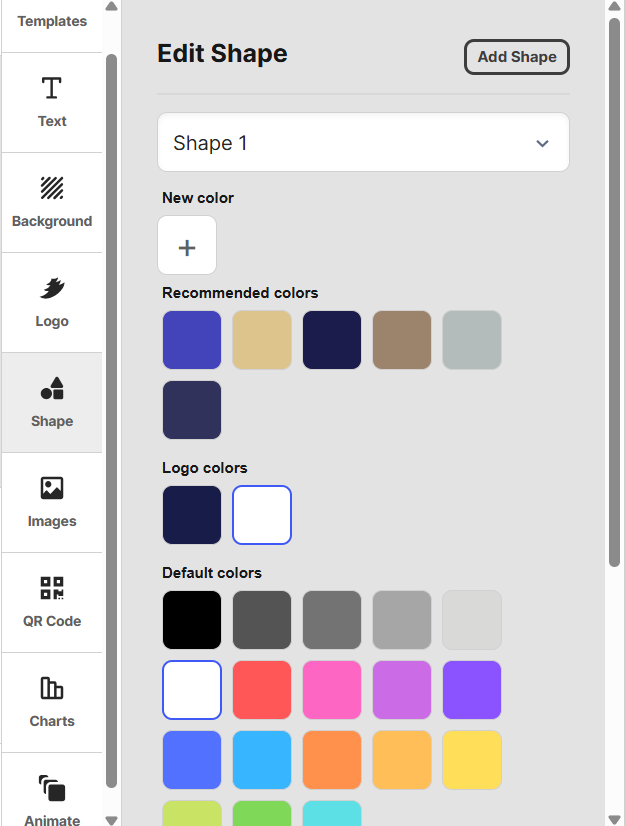Image resolution: width=626 pixels, height=826 pixels.
Task: Open the Text tool panel
Action: click(x=52, y=103)
